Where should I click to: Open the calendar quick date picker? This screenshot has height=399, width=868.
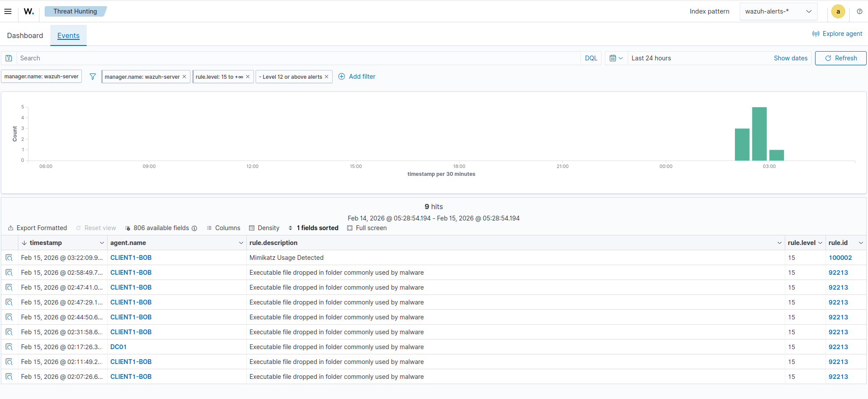pos(616,58)
